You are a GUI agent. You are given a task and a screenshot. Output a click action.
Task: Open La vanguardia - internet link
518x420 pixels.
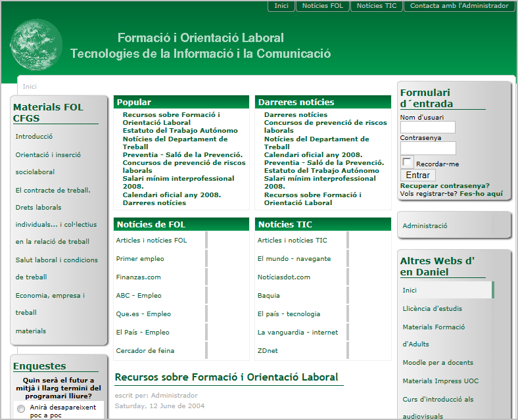pyautogui.click(x=298, y=333)
